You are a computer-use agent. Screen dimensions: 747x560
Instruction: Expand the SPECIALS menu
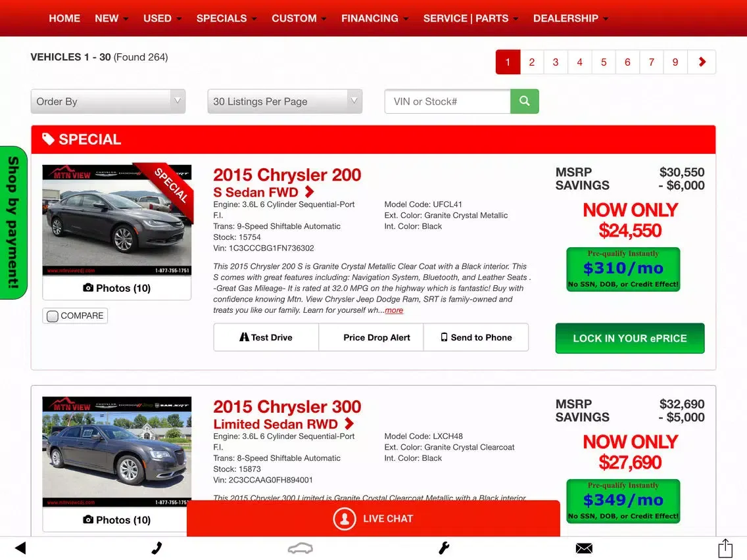[227, 18]
